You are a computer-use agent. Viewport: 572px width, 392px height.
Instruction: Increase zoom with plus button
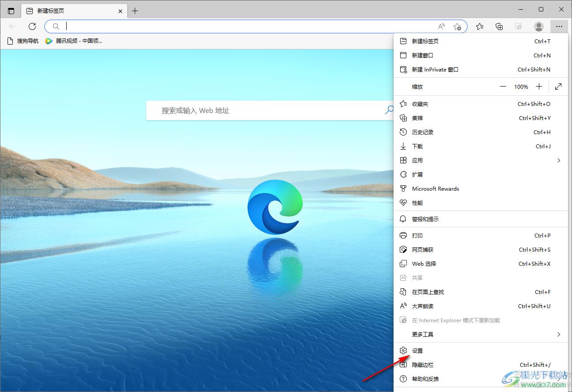pos(539,87)
